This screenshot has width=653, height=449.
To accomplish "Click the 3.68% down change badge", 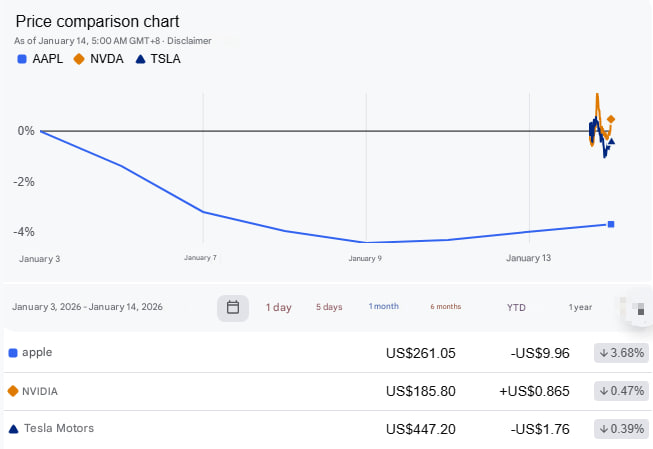I will 621,353.
